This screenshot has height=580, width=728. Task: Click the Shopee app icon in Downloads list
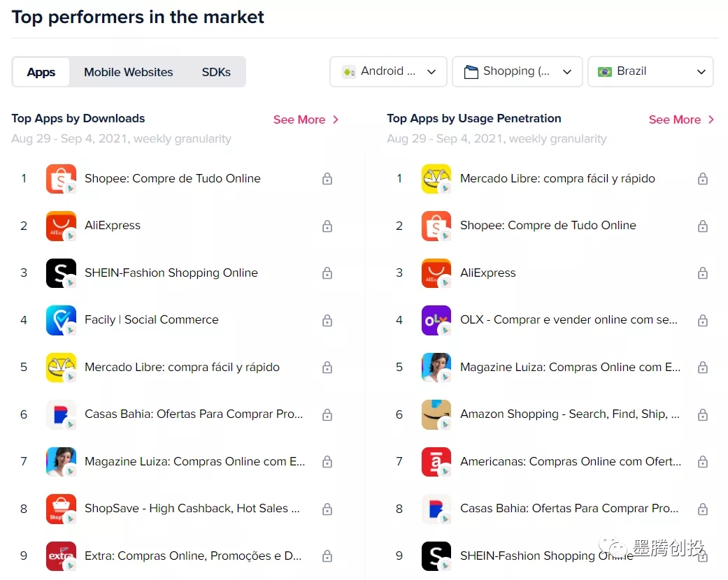61,179
